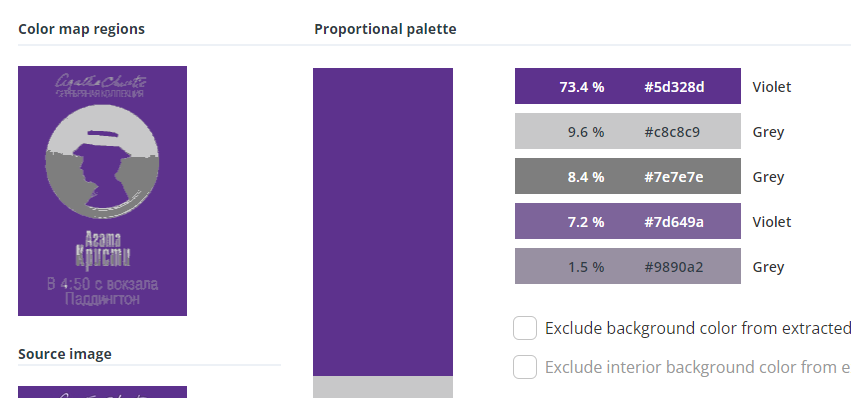Click the source image thumbnail
Screen dimensions: 851x398
pyautogui.click(x=103, y=392)
